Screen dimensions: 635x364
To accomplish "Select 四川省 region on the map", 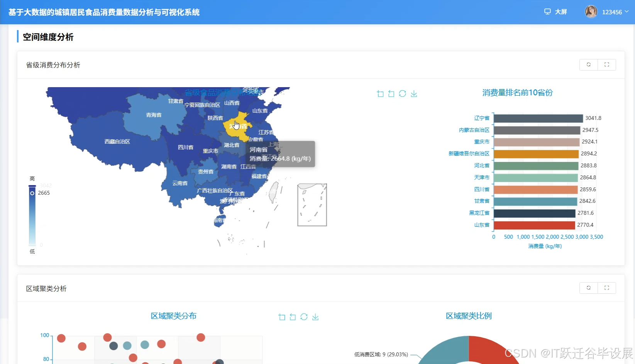I will [186, 148].
